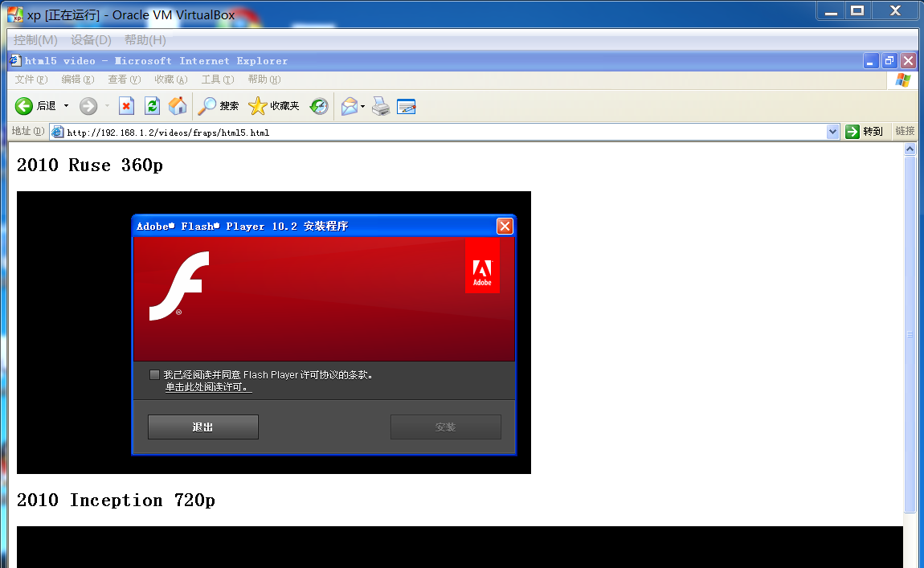Click the Edit page toolbar icon
Screen dimensions: 924x568
click(406, 106)
